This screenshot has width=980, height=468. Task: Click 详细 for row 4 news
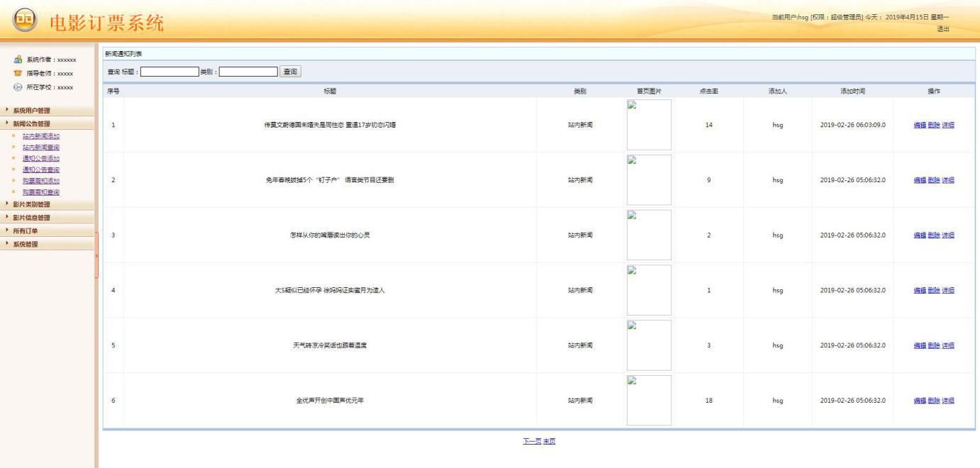tap(947, 291)
